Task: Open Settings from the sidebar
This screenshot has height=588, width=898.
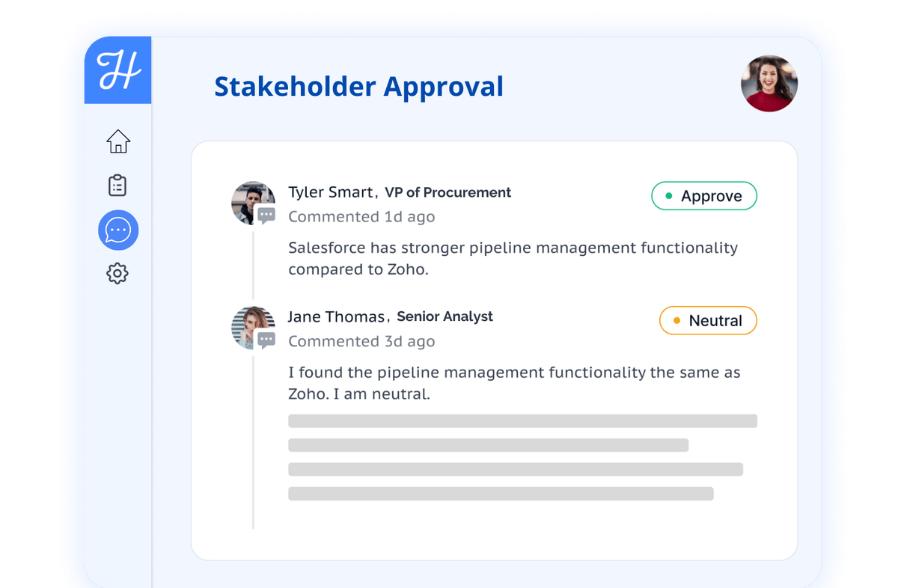Action: [x=117, y=273]
